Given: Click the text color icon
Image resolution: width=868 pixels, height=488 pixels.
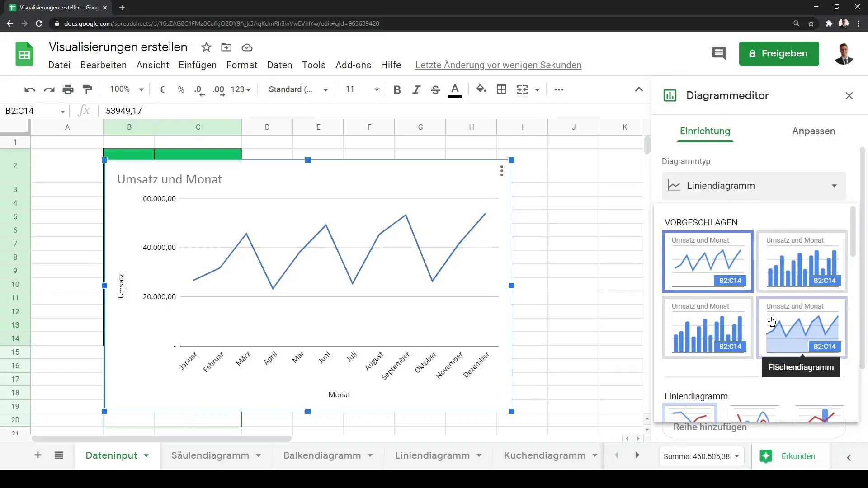Looking at the screenshot, I should tap(455, 89).
